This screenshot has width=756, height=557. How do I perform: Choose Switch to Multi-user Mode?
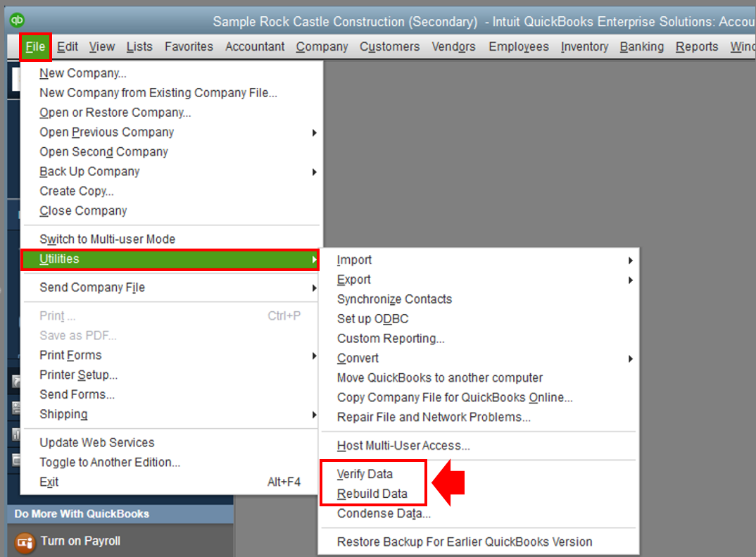click(171, 239)
